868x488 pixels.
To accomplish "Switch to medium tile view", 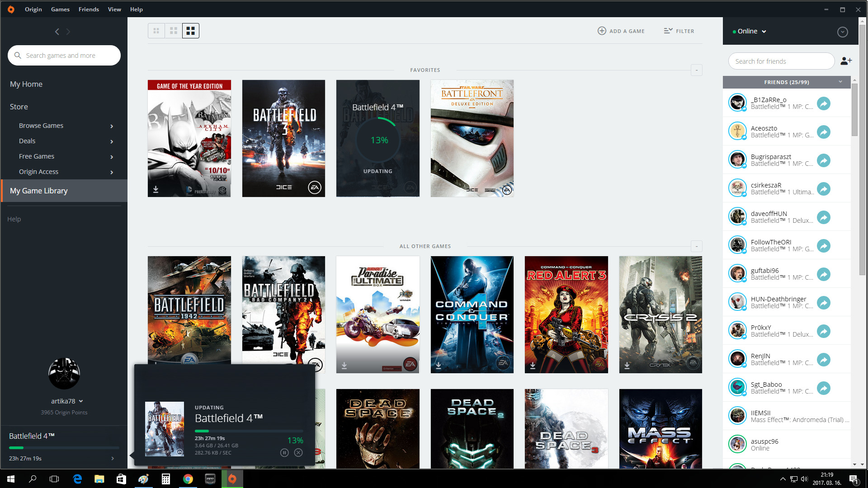I will tap(174, 31).
